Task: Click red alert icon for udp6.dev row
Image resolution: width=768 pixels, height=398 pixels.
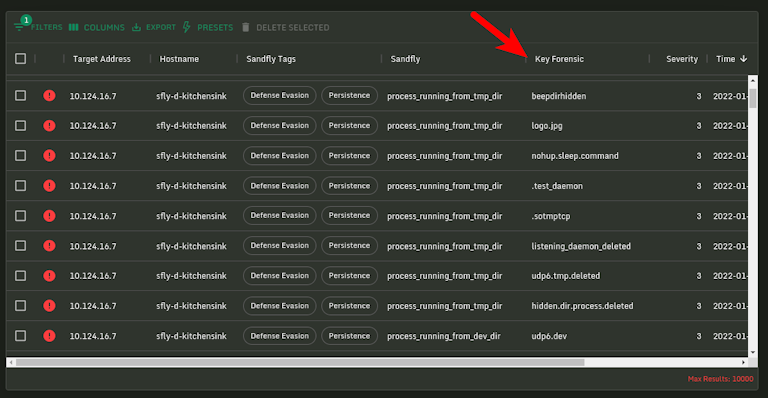Action: [49, 336]
